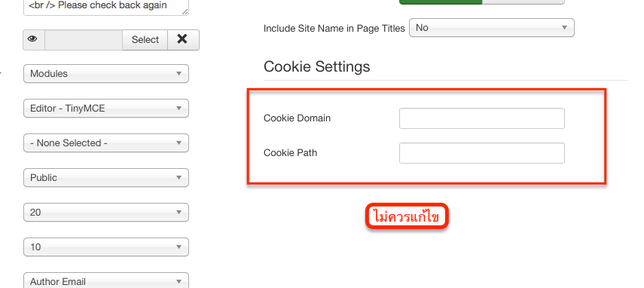The image size is (644, 288).
Task: Open the None Selected dropdown
Action: (106, 143)
